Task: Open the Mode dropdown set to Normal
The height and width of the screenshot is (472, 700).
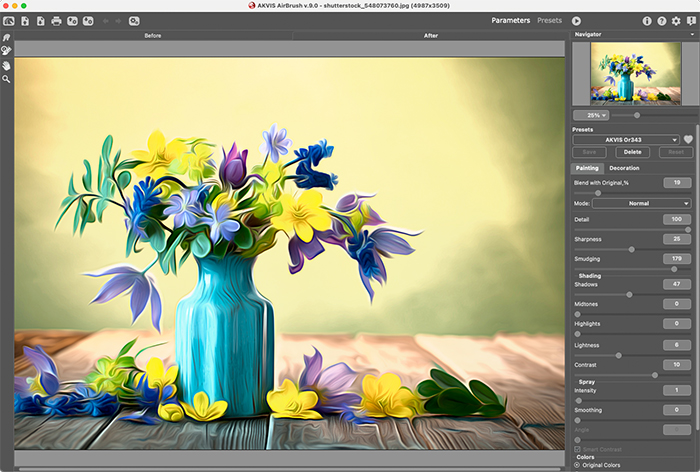Action: coord(641,203)
